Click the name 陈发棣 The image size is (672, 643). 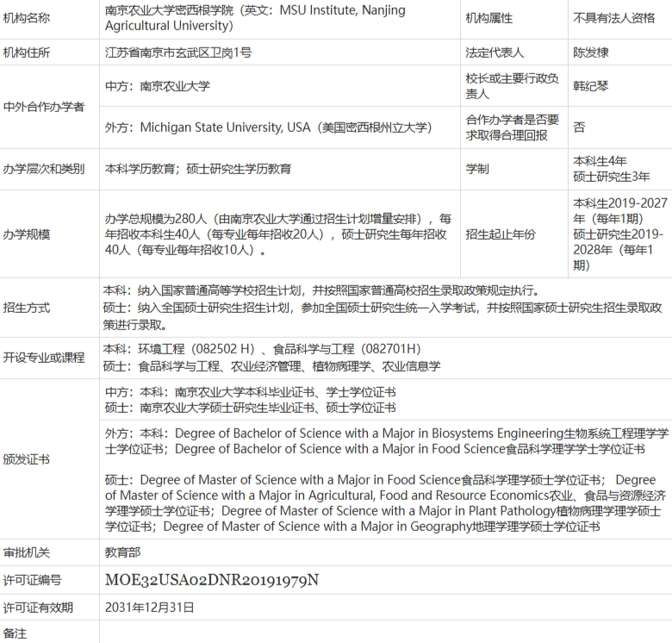click(590, 53)
